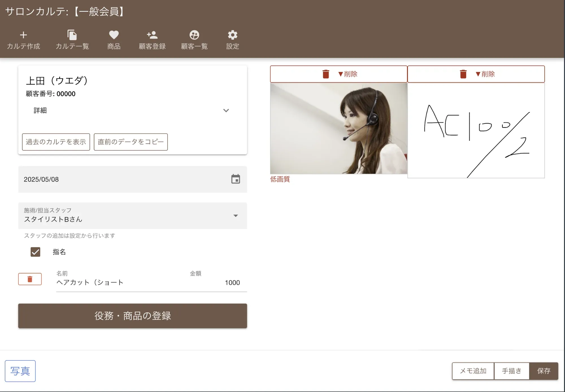Click the plus icon for カルテ作成

click(23, 35)
